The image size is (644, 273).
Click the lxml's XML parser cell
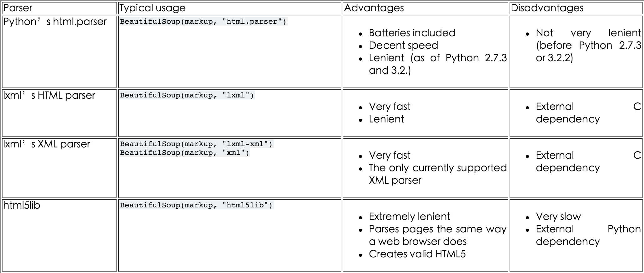[47, 144]
